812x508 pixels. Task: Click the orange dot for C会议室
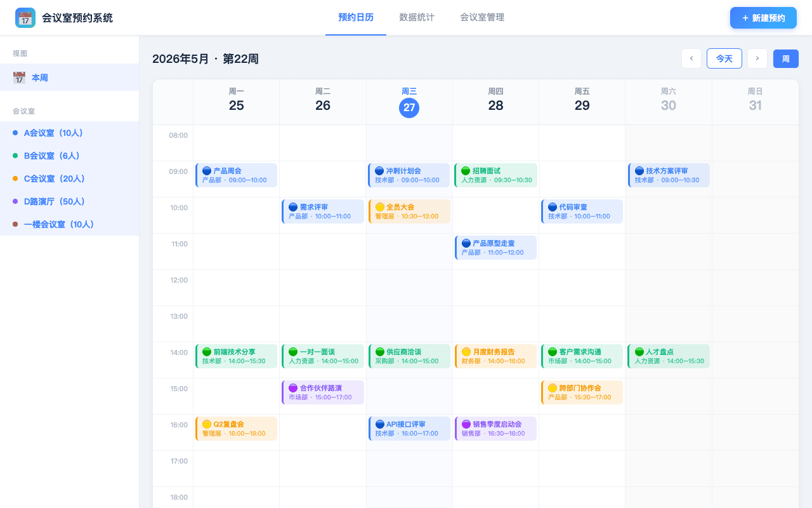[15, 178]
